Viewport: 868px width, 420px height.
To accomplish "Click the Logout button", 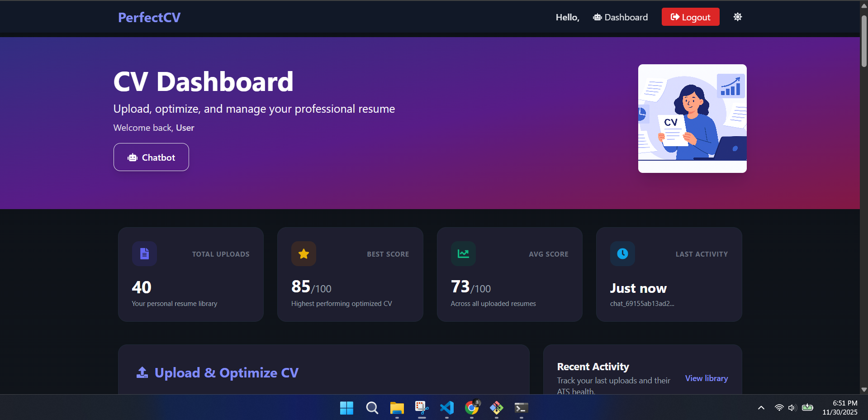I will tap(690, 17).
